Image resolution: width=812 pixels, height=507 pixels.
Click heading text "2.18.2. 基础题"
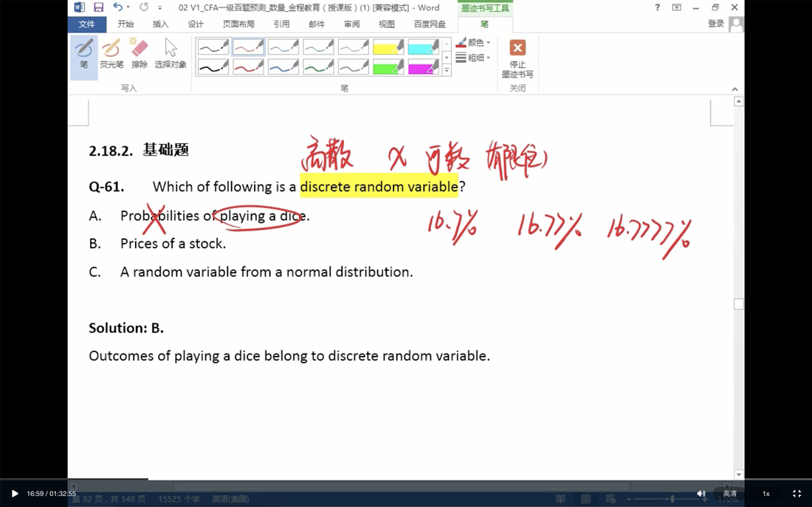coord(139,151)
